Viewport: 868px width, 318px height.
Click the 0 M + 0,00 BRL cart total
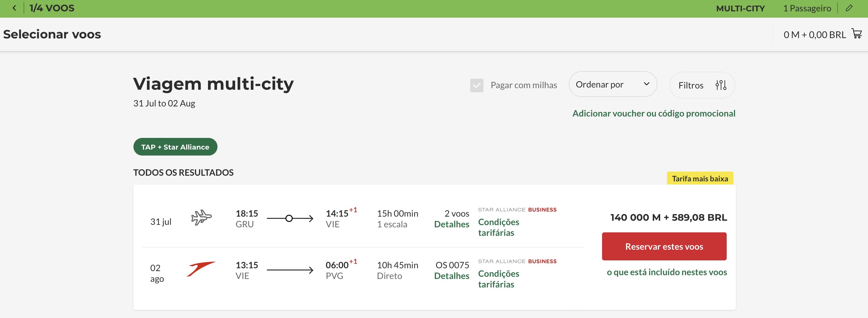814,35
